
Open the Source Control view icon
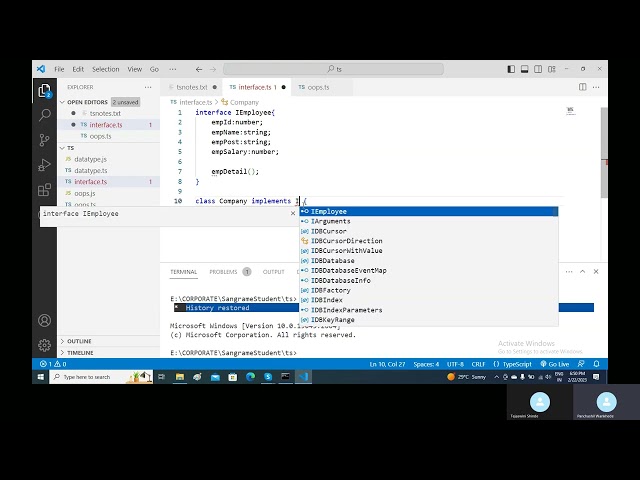pos(44,140)
